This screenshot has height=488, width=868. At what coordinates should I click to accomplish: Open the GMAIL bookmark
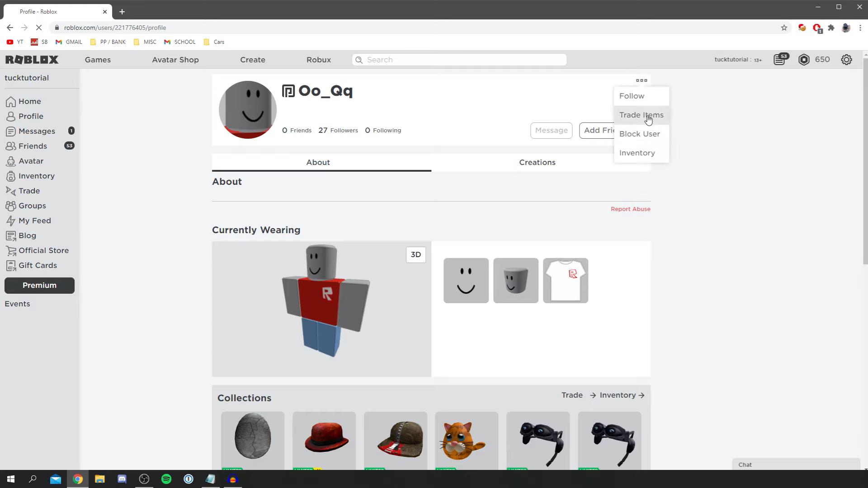pyautogui.click(x=69, y=42)
